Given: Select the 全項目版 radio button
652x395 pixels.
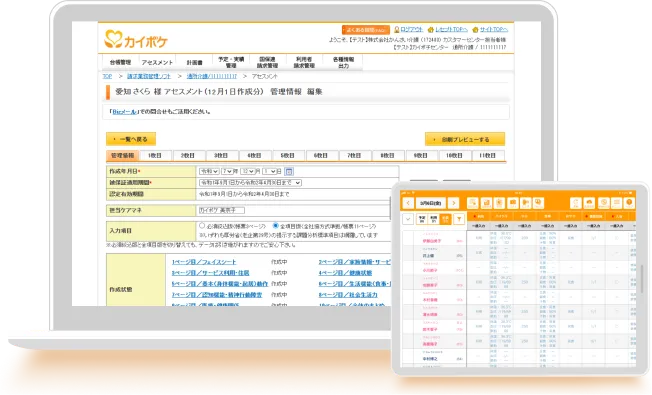Looking at the screenshot, I should pos(275,226).
